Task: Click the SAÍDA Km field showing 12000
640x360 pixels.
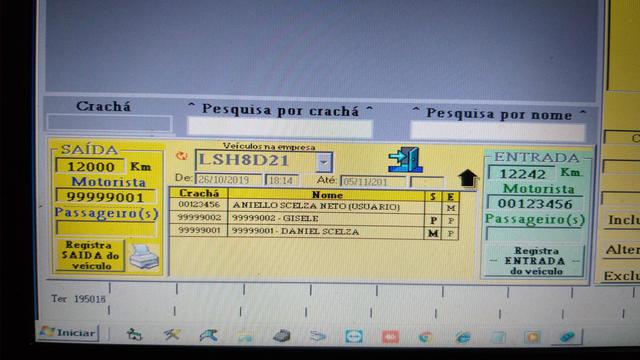Action: 91,166
